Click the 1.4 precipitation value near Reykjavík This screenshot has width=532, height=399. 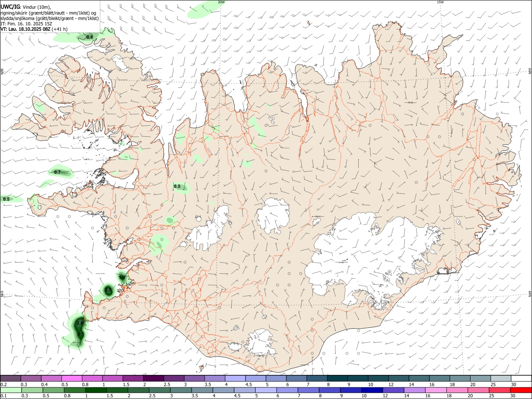click(122, 277)
